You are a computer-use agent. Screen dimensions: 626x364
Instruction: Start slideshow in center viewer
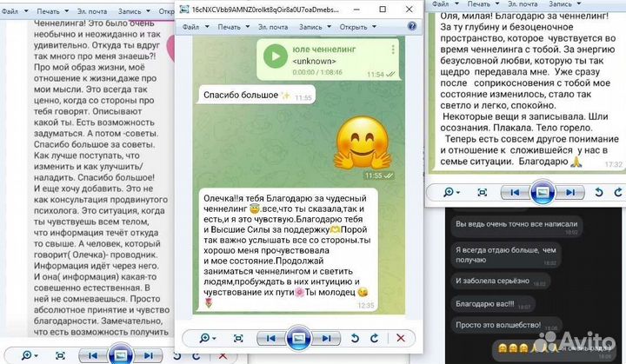pos(298,339)
